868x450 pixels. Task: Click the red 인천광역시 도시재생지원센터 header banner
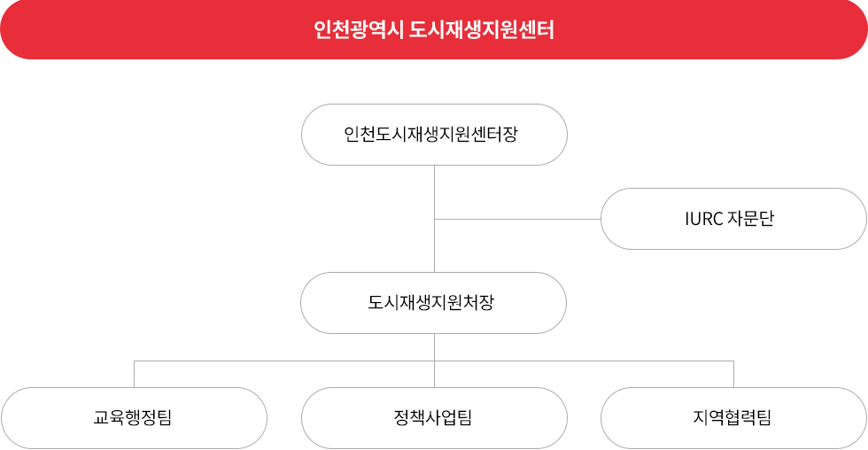[434, 29]
